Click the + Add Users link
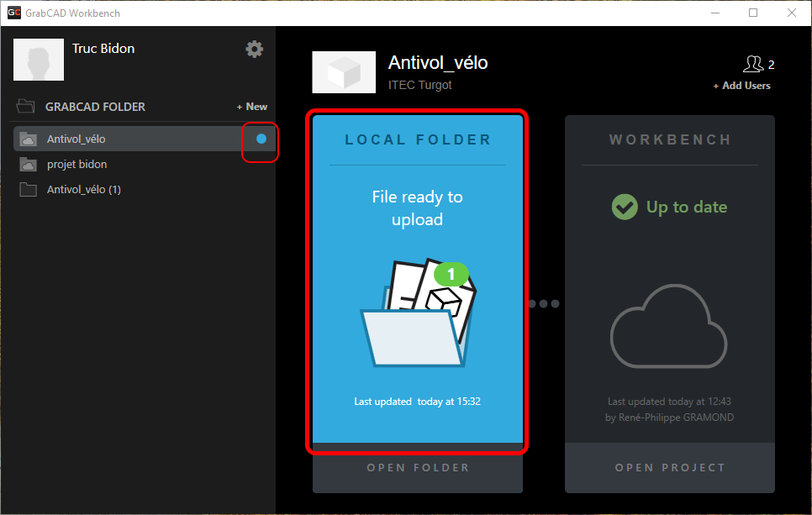Viewport: 812px width, 515px height. click(x=741, y=86)
